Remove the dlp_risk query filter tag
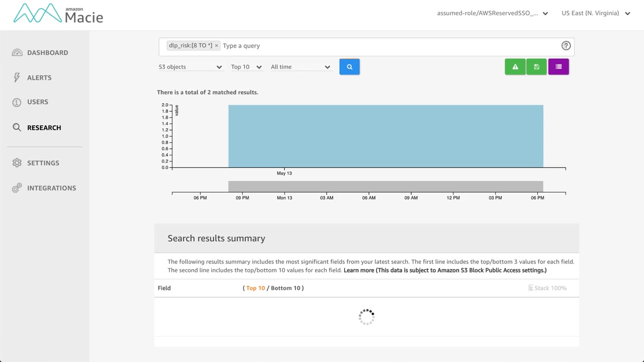 (x=216, y=46)
